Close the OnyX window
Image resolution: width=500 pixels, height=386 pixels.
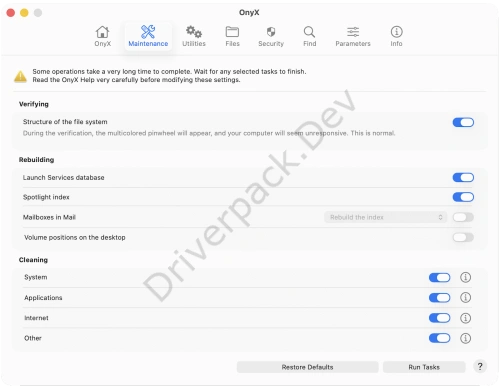coord(11,13)
